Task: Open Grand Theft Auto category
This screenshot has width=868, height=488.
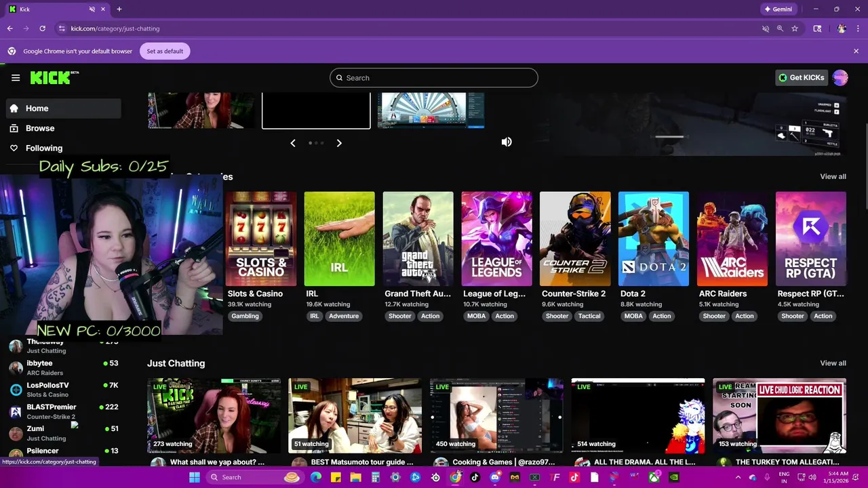Action: tap(418, 239)
